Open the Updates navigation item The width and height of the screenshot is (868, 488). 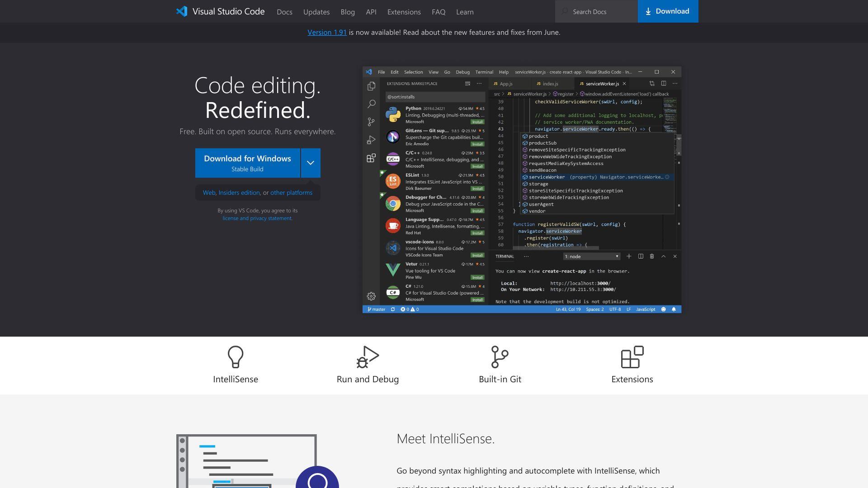(x=316, y=12)
